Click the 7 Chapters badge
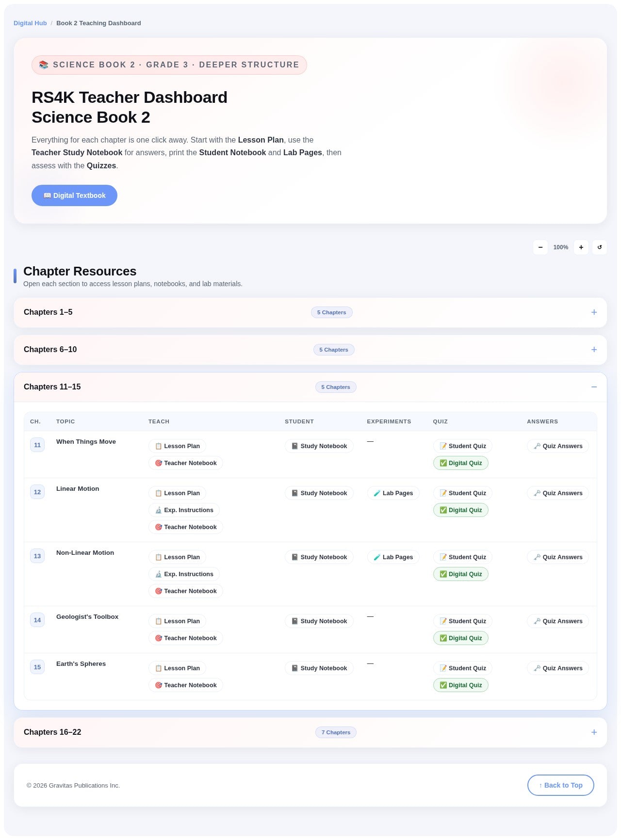The image size is (621, 840). pos(336,732)
